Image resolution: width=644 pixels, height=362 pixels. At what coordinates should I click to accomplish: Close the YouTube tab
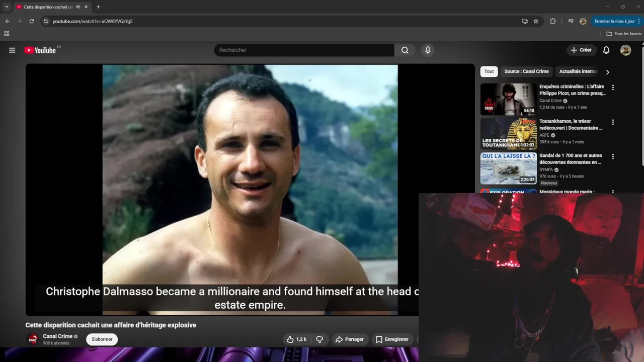(86, 7)
